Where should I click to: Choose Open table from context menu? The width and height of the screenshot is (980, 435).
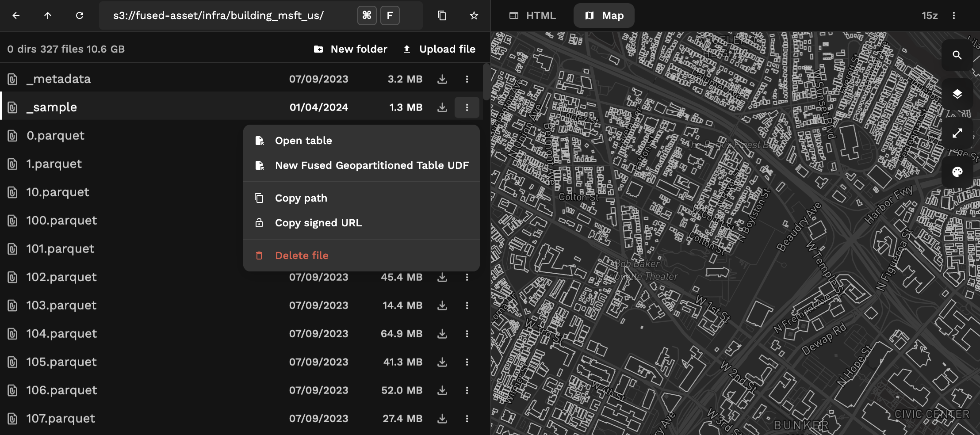[x=303, y=141]
